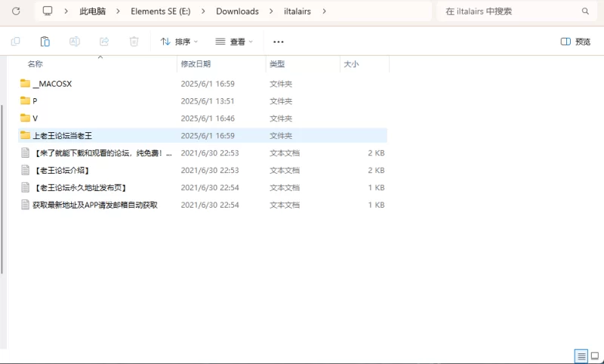
Task: Expand the chevron after the monitor icon
Action: [x=66, y=11]
